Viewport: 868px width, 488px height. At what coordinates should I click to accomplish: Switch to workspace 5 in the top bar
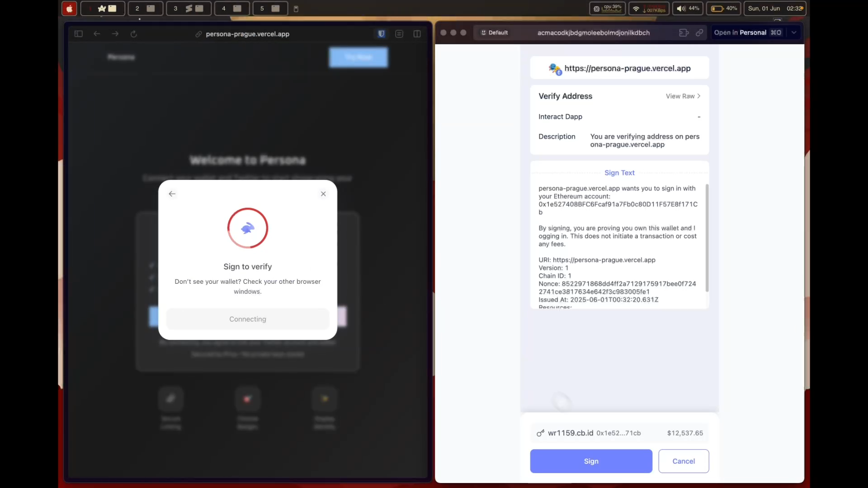click(x=270, y=9)
